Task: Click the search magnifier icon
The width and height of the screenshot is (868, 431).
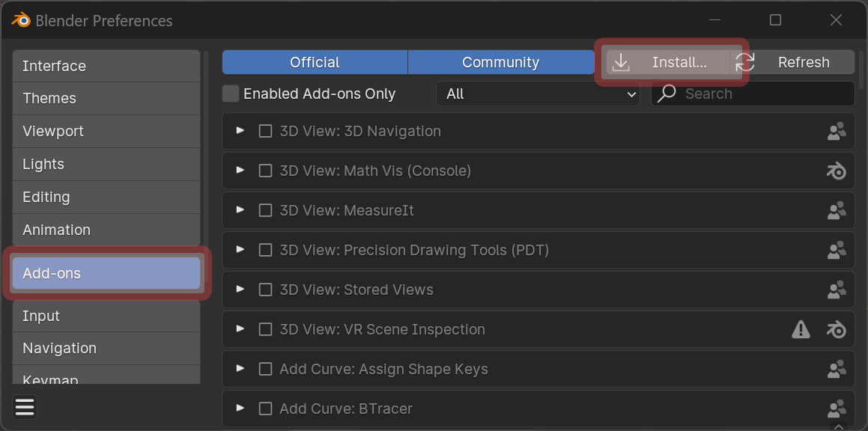Action: coord(666,94)
